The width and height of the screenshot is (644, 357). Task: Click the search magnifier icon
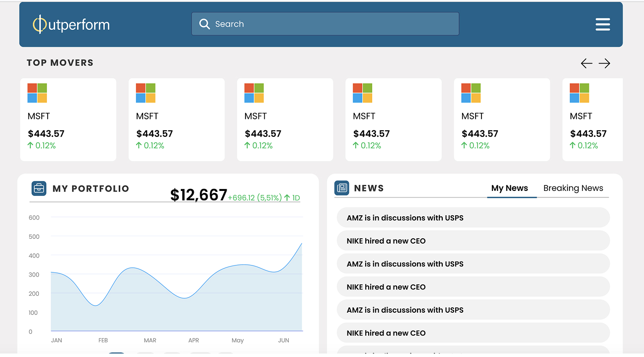tap(204, 24)
